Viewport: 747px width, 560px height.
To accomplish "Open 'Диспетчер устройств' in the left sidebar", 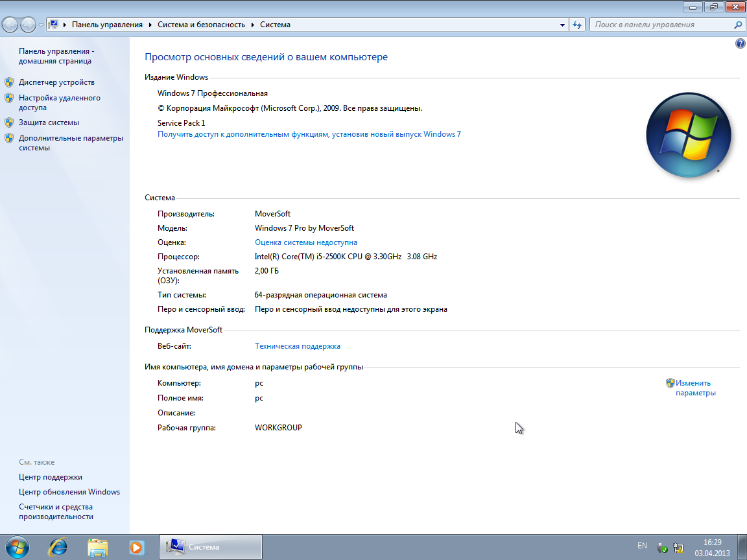I will (x=56, y=82).
